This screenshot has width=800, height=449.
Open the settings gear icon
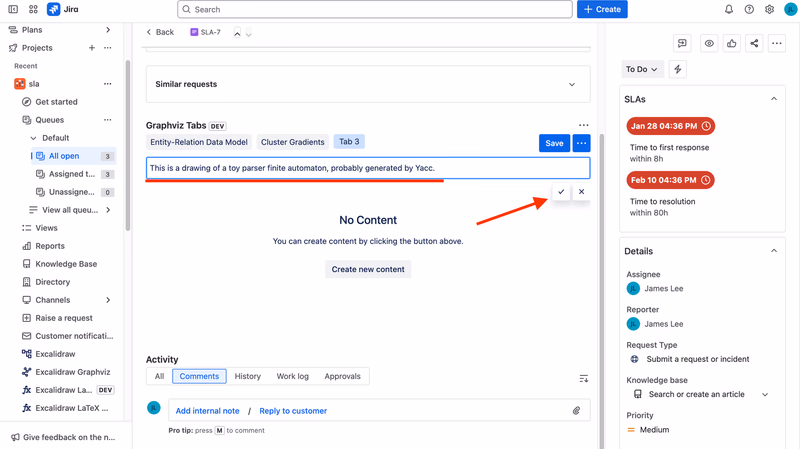pos(769,9)
